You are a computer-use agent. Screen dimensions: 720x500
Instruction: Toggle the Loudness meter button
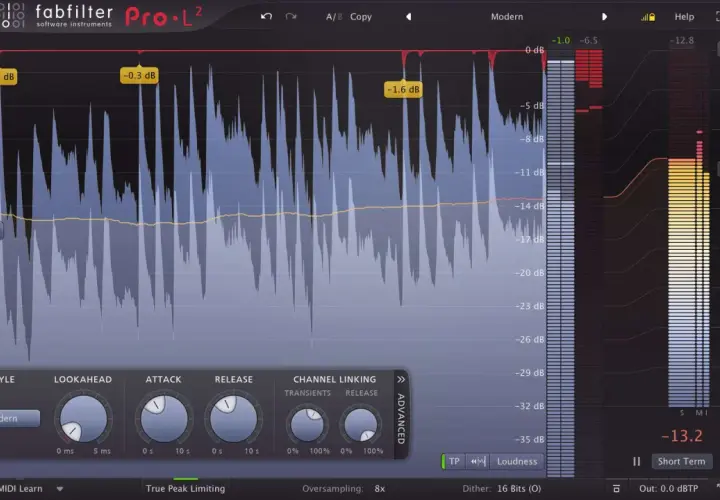click(517, 461)
